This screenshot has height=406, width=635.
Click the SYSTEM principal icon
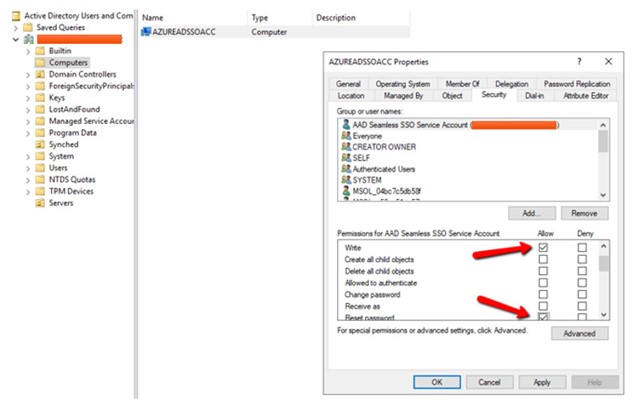(346, 180)
